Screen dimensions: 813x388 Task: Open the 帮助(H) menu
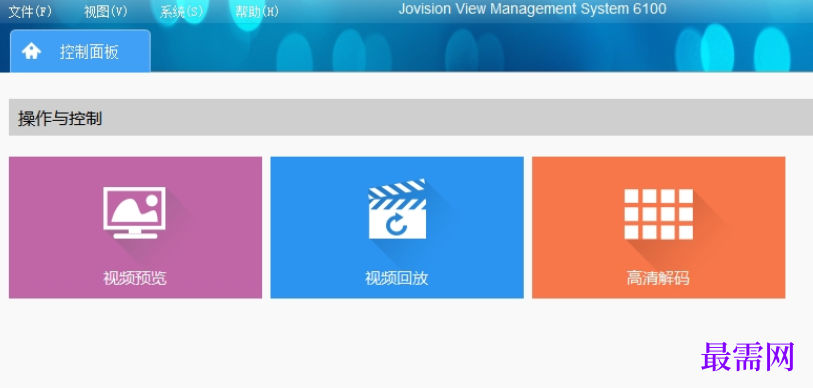coord(257,11)
